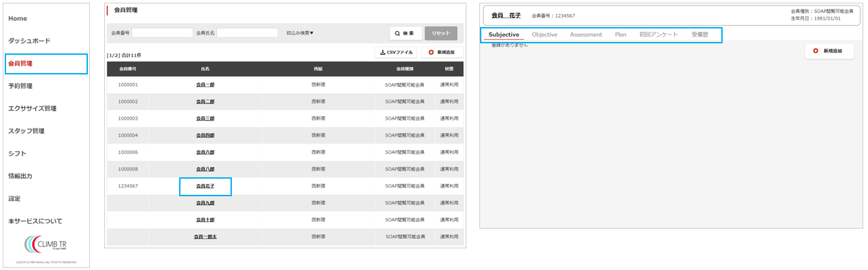Open the 初回アンケート tab
868x270 pixels.
coord(658,35)
